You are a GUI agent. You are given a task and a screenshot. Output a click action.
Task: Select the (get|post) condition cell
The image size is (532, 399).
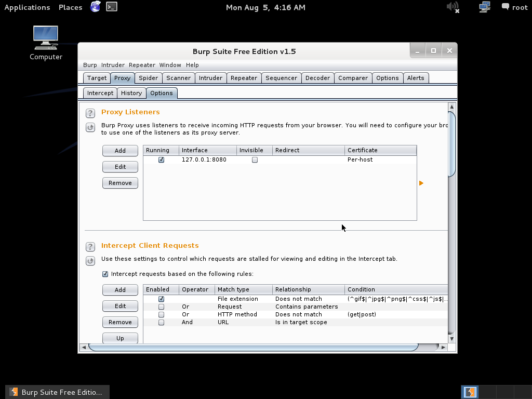396,314
